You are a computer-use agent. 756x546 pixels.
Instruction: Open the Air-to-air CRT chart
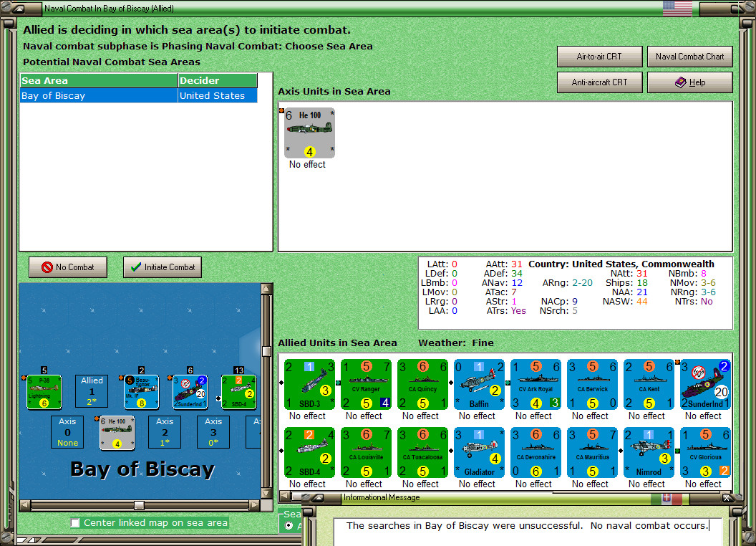point(599,57)
